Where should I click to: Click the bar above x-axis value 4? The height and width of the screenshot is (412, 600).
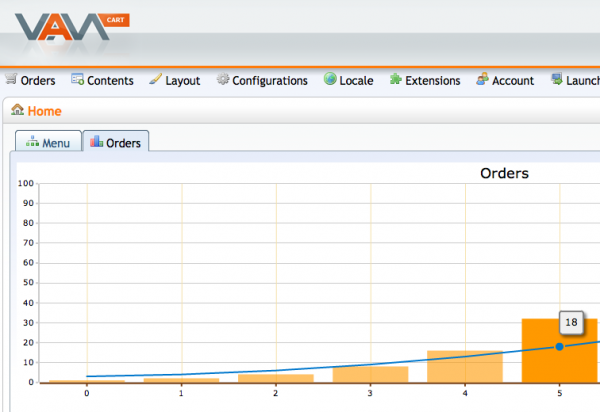(465, 366)
